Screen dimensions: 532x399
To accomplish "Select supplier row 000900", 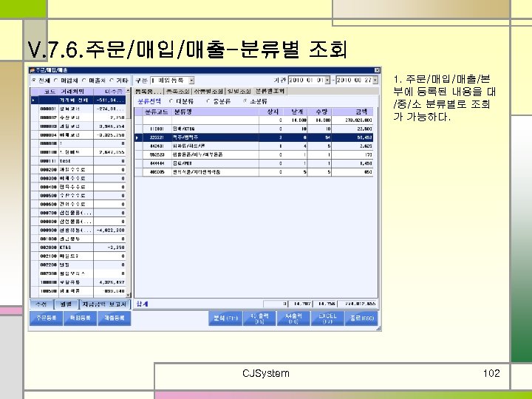I will (x=78, y=230).
